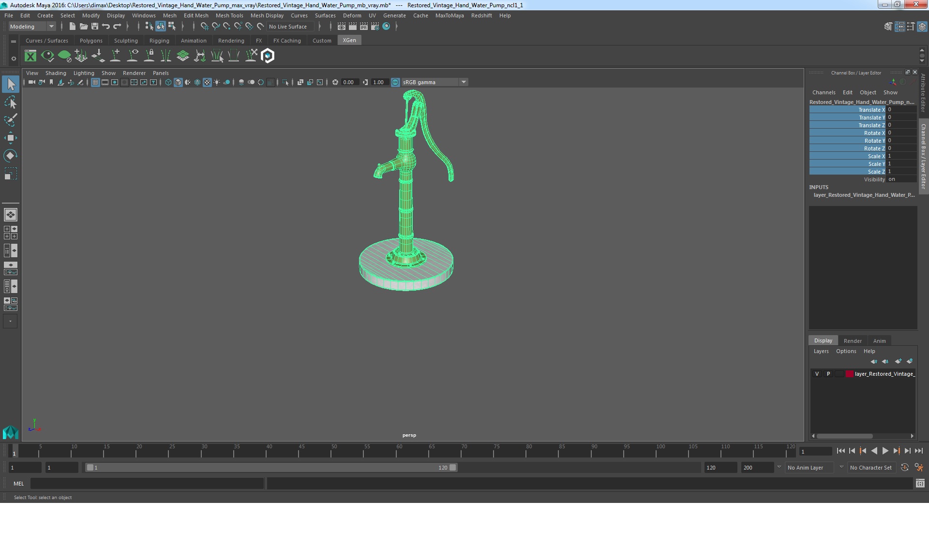Screen dimensions: 929x560
Task: Switch to the Render layer tab
Action: 853,341
